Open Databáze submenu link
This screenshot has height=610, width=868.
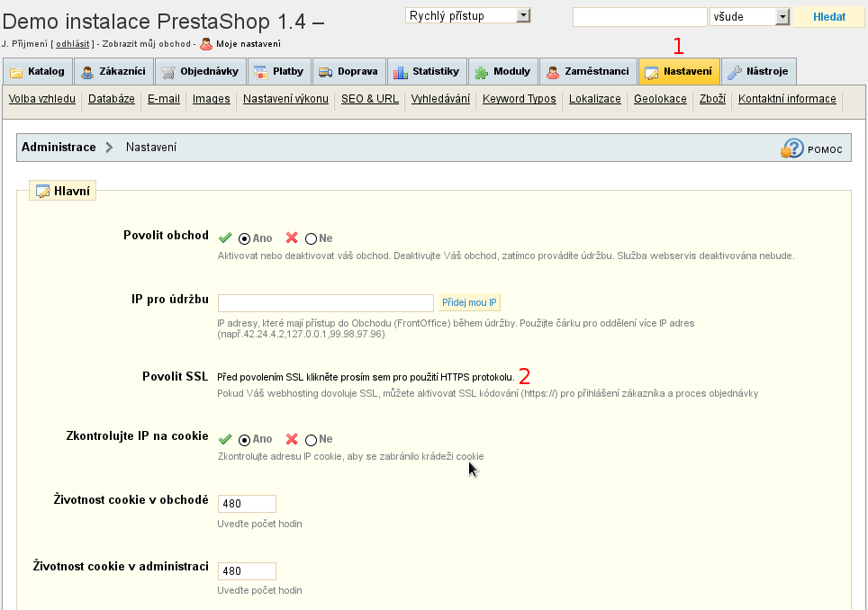click(x=112, y=99)
